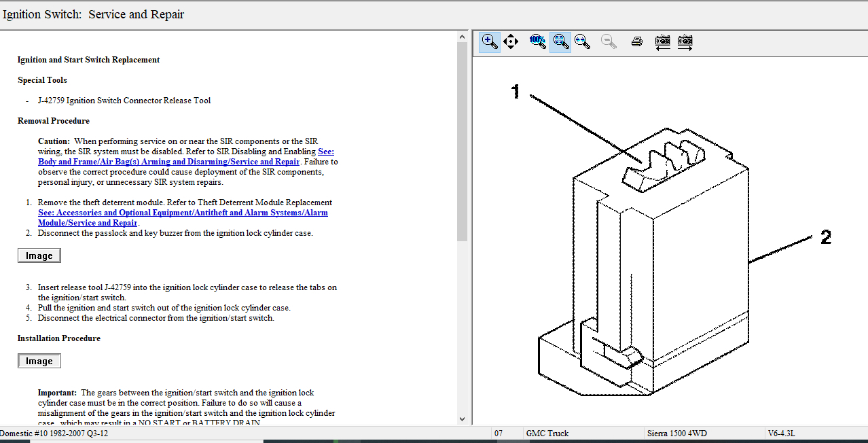Activate the pan/move image tool

point(511,41)
